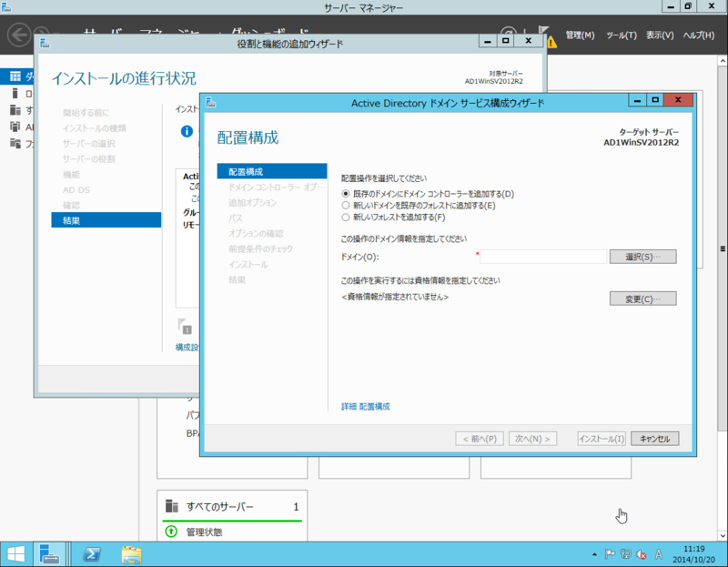Click inside the ドメイン(O) text field

pos(541,256)
